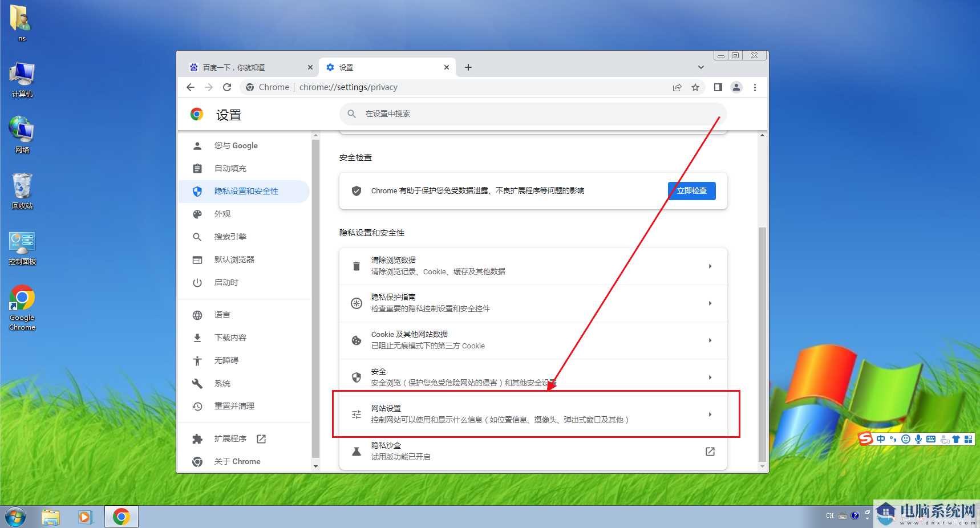Toggle the side panel icon

[718, 87]
